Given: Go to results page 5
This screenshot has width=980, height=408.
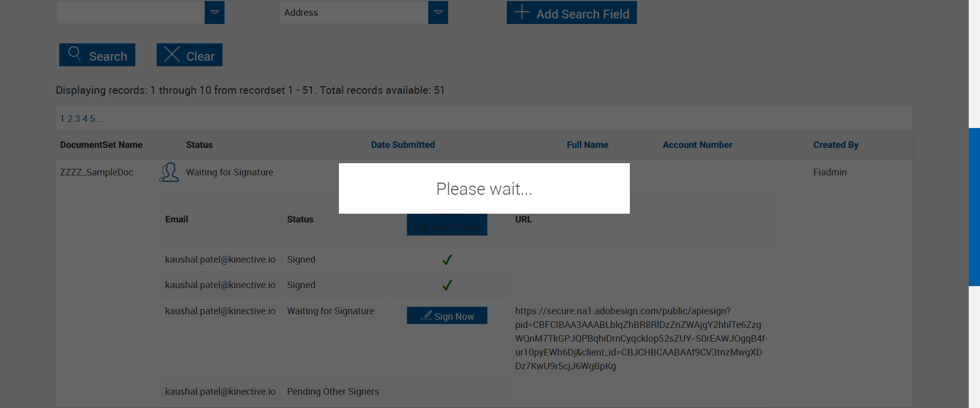Looking at the screenshot, I should (x=92, y=119).
